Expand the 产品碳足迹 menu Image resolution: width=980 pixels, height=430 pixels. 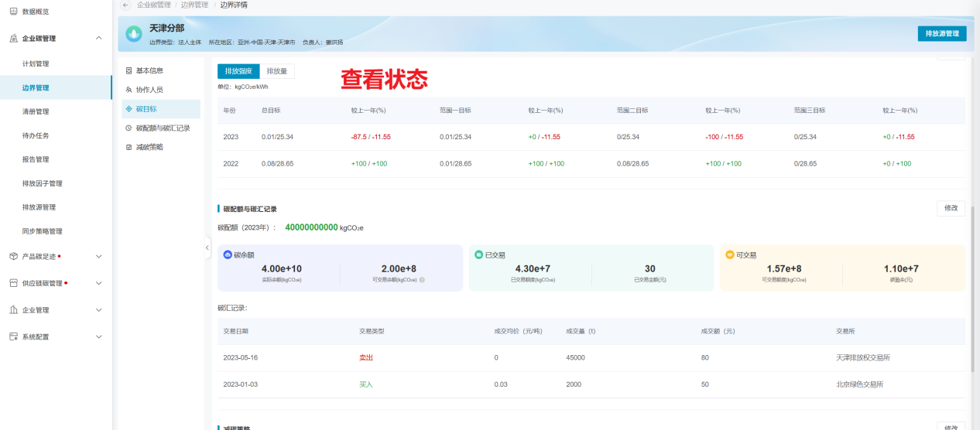(x=98, y=256)
